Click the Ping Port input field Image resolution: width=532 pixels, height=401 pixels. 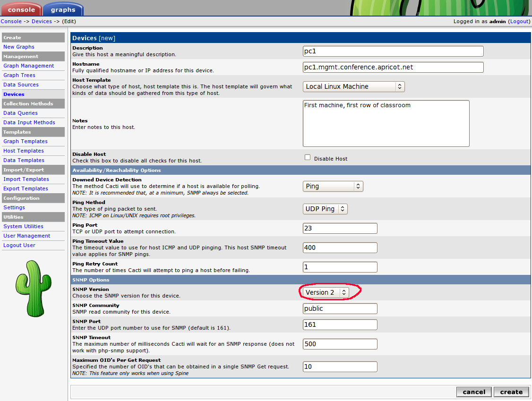pyautogui.click(x=340, y=228)
